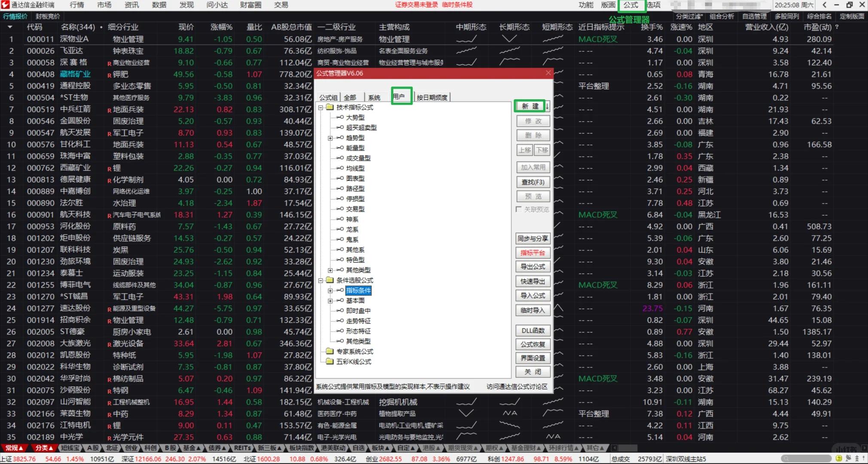Select the 港美联动 bottom tab
Screen dimensions: 868x464
click(333, 448)
